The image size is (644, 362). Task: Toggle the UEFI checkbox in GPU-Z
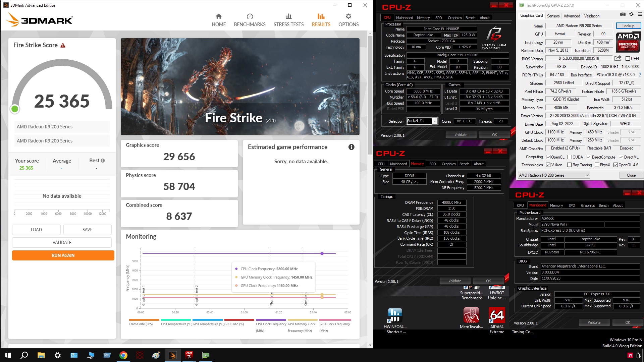(628, 59)
